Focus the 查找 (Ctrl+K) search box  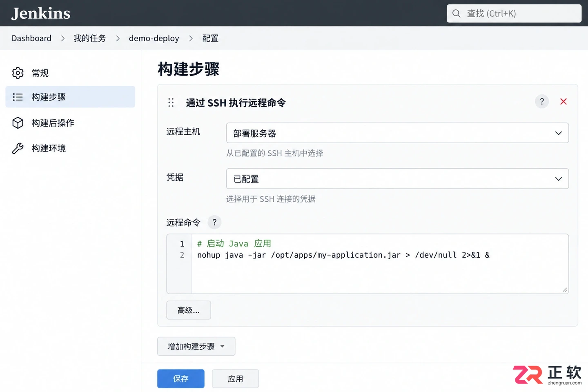pos(514,13)
